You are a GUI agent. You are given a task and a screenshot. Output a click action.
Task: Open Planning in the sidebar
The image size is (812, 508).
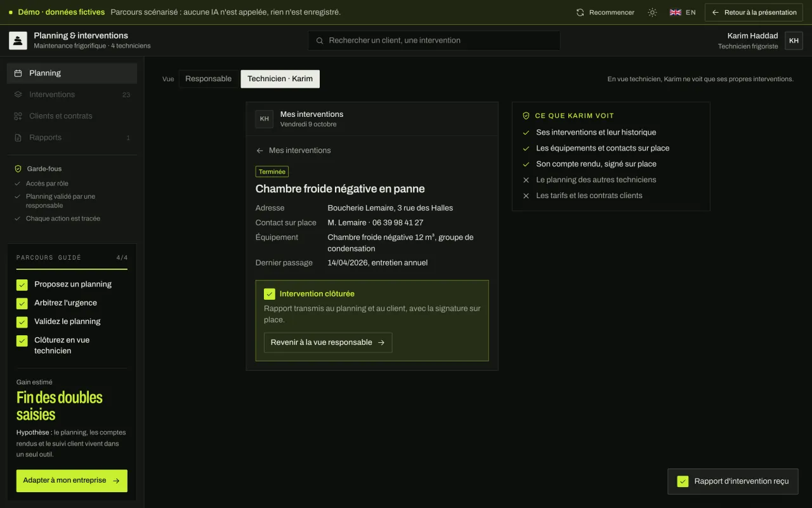pyautogui.click(x=72, y=73)
